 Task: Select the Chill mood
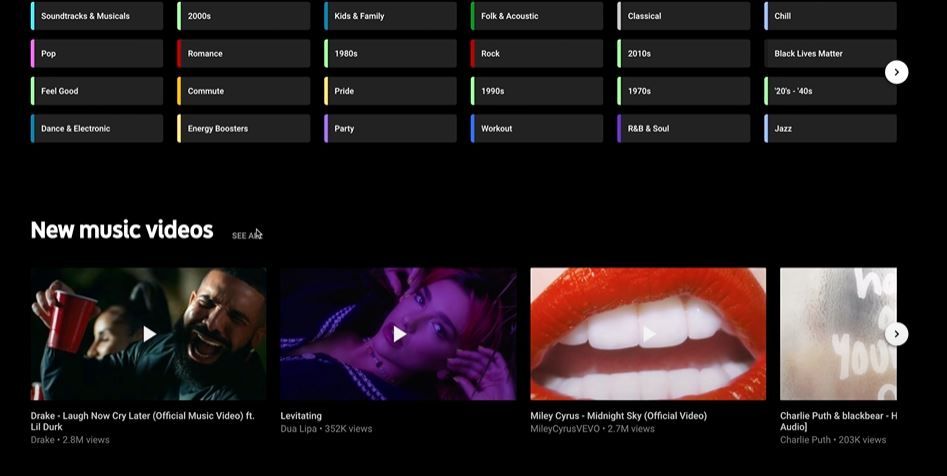(x=830, y=16)
